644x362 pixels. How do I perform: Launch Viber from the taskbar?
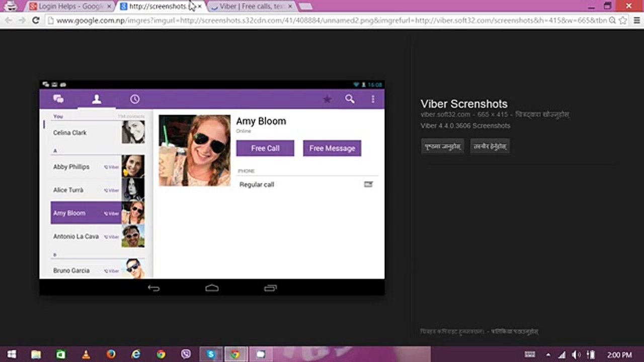coord(186,354)
